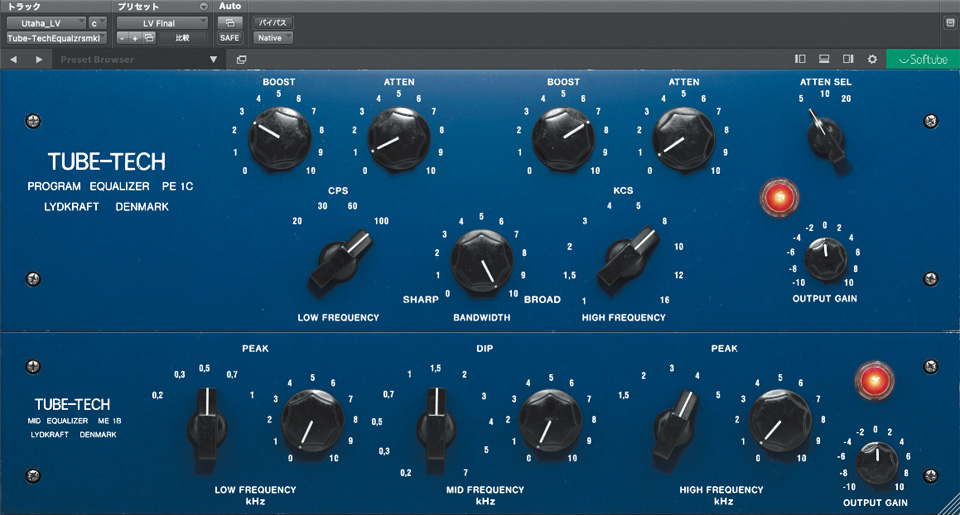Click the ME 1B HIGH FREQUENCY switch
Image resolution: width=960 pixels, height=515 pixels.
point(675,426)
